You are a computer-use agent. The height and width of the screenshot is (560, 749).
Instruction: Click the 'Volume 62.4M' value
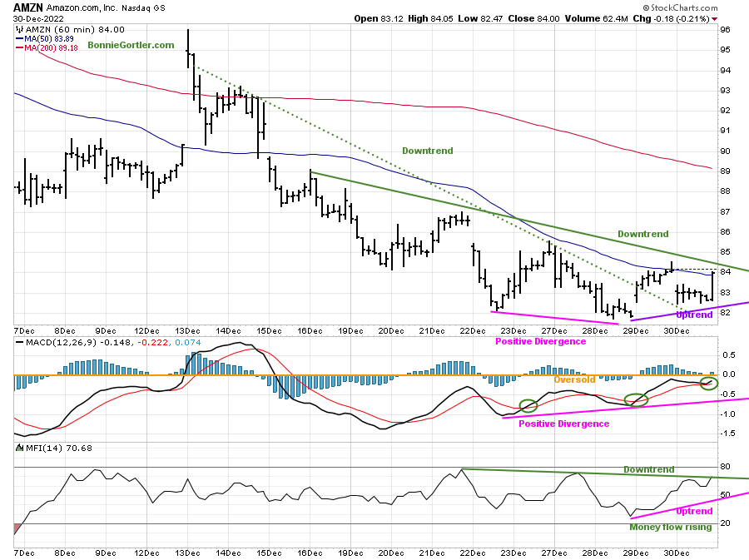[x=596, y=18]
